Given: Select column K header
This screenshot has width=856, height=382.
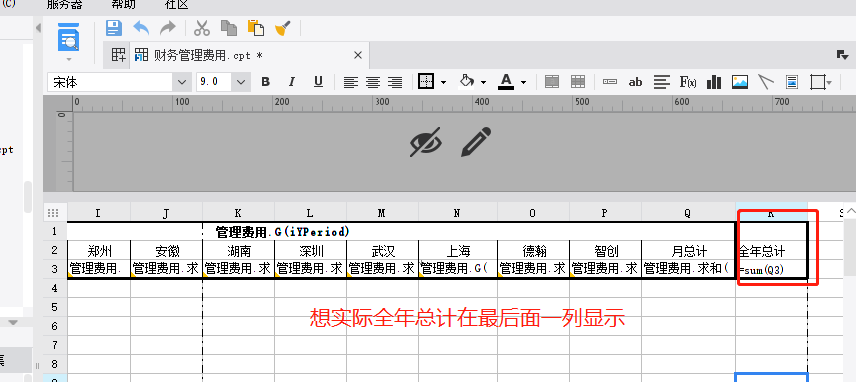Looking at the screenshot, I should coord(238,213).
